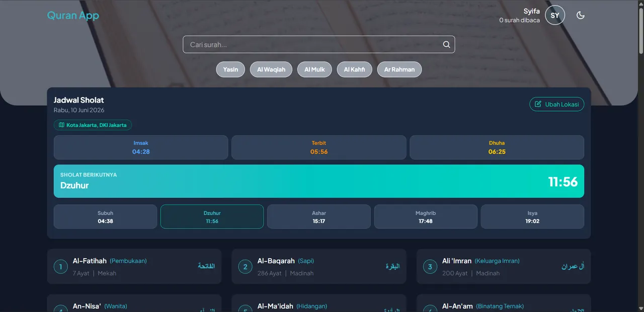Screen dimensions: 644x312
Task: Click the search magnifier icon
Action: pyautogui.click(x=446, y=44)
